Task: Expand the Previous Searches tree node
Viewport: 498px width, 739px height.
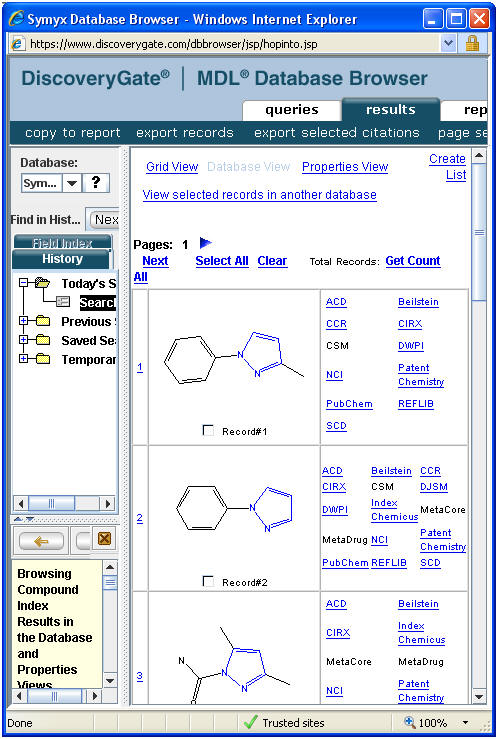Action: (23, 321)
